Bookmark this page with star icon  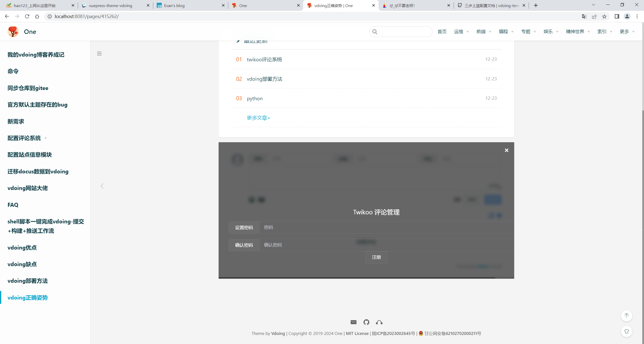pyautogui.click(x=604, y=16)
